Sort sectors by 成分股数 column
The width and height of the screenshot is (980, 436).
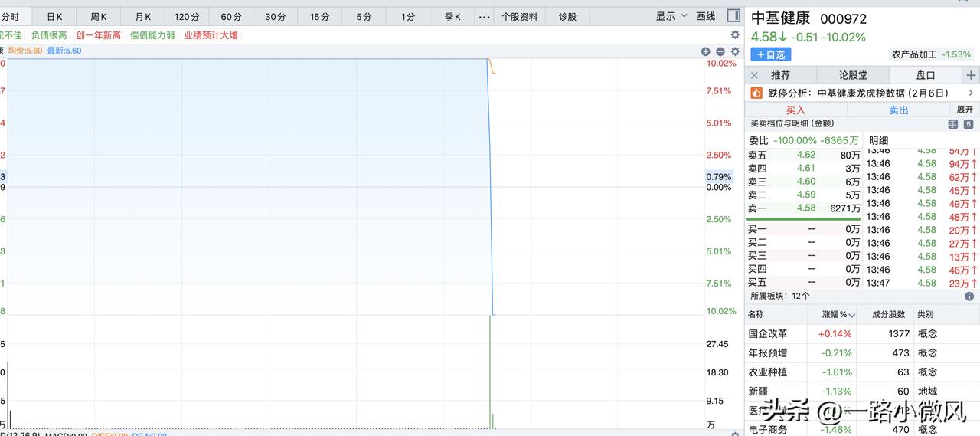tap(888, 314)
